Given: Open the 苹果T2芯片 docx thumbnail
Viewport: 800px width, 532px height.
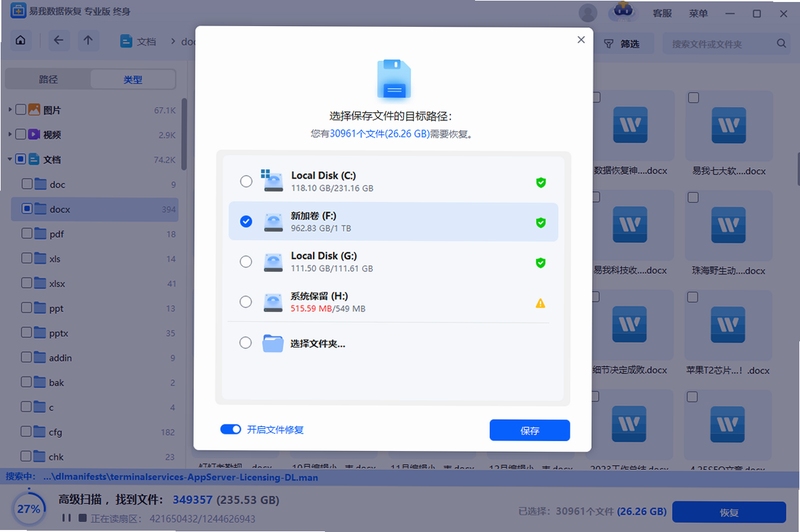Looking at the screenshot, I should click(728, 324).
